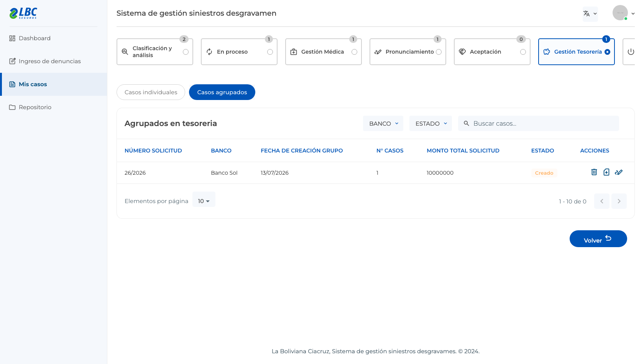Click the user avatar in header

[620, 13]
